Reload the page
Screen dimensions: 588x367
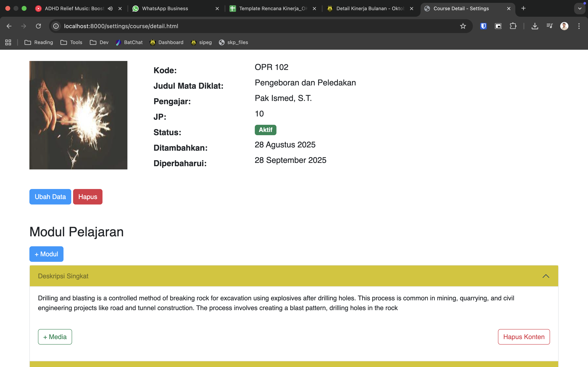tap(38, 26)
